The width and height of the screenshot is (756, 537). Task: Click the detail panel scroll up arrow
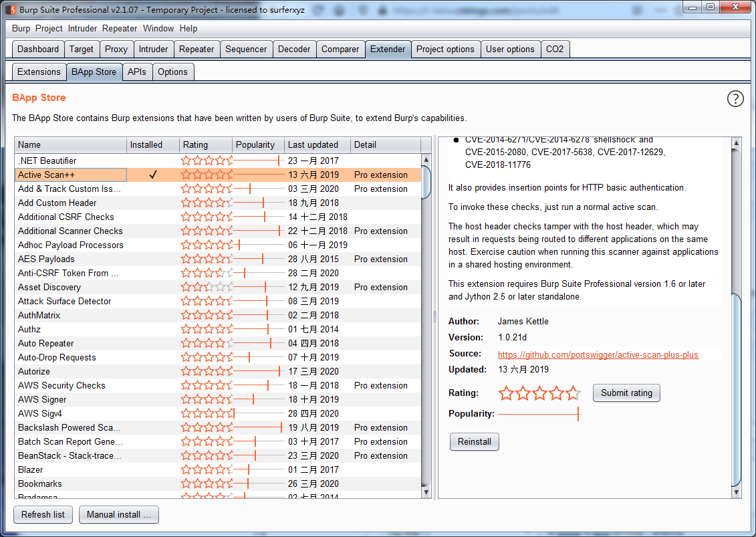tap(736, 143)
